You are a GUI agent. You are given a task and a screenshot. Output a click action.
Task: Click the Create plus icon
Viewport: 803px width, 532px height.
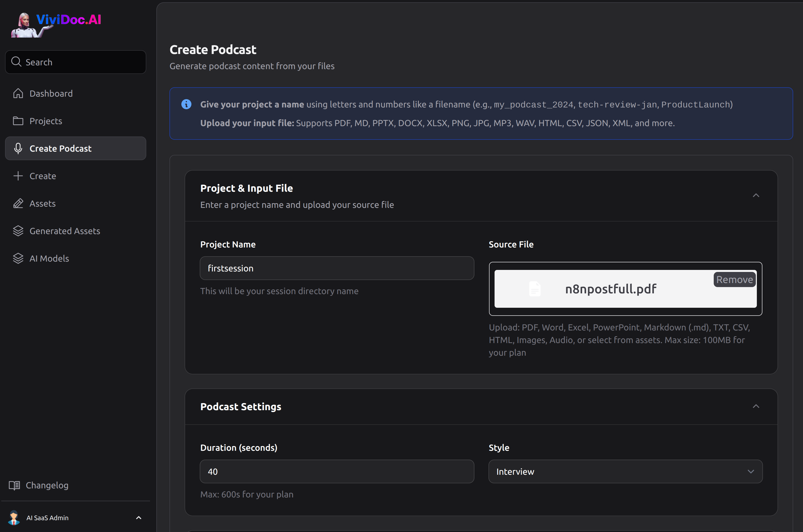(18, 176)
